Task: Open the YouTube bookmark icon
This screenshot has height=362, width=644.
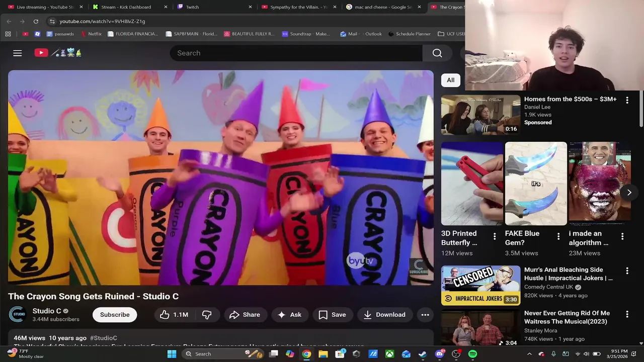Action: pyautogui.click(x=25, y=34)
